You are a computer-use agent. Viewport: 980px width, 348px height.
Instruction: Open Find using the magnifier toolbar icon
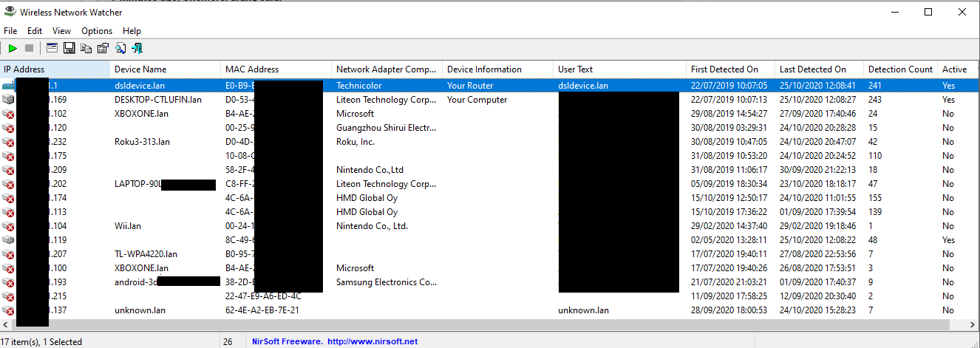120,48
